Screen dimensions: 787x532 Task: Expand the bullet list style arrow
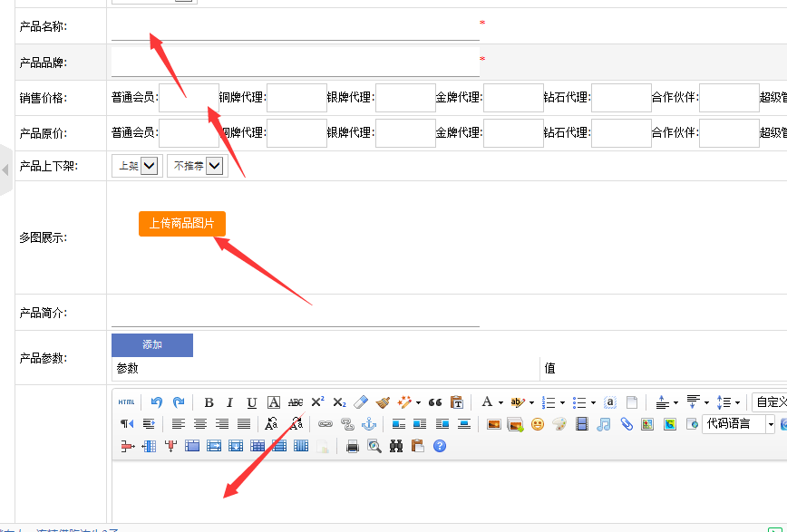[x=593, y=402]
